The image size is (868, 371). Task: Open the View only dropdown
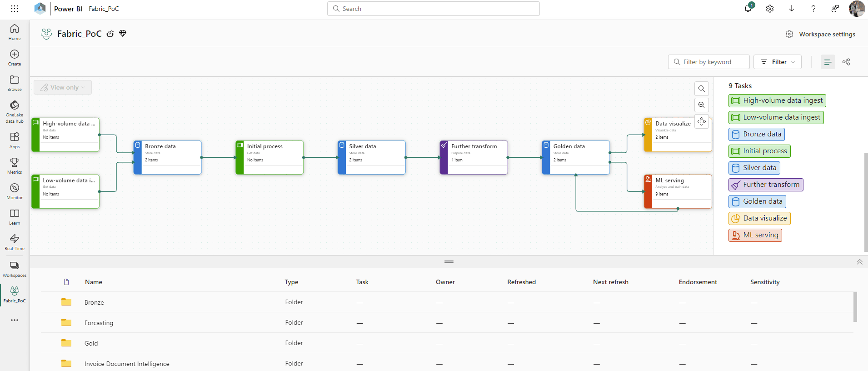pyautogui.click(x=63, y=87)
